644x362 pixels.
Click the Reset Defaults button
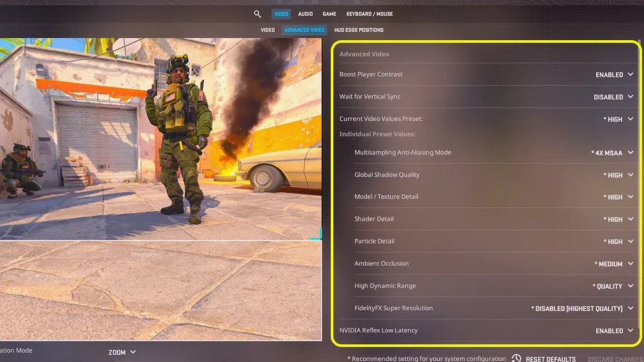coord(550,359)
